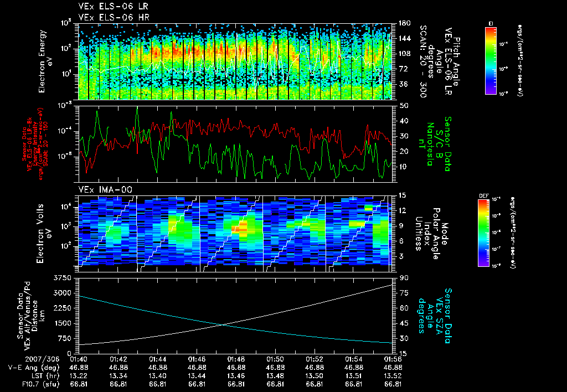Click the 01:40 time tick label

(x=79, y=359)
